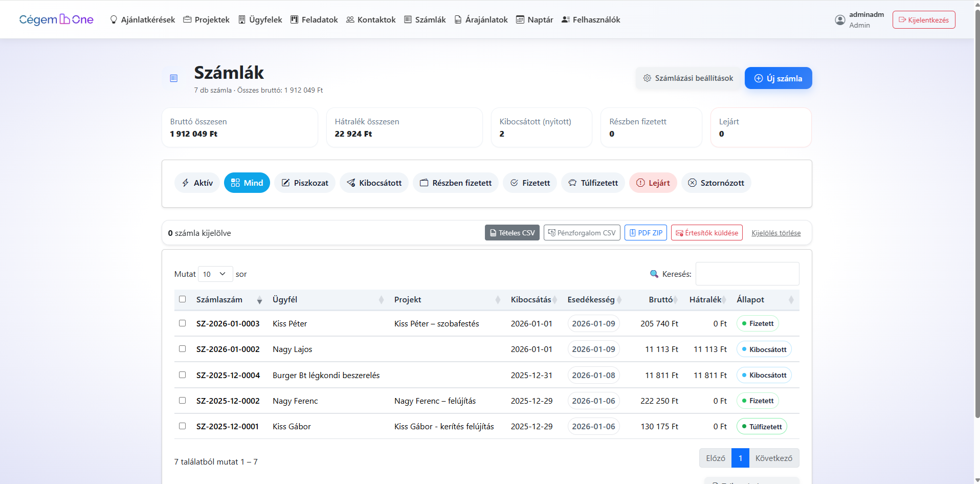Open the Projektek menu item
The height and width of the screenshot is (484, 980).
tap(207, 20)
